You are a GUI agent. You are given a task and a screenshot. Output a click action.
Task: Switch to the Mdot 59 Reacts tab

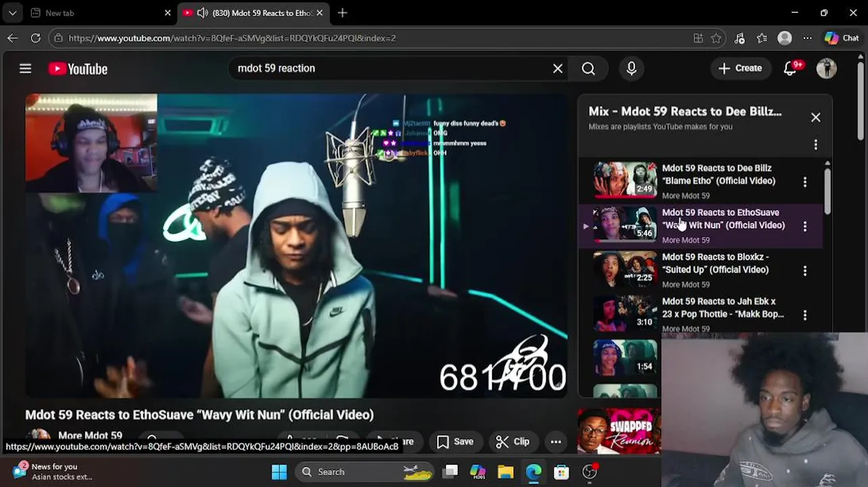tap(254, 13)
